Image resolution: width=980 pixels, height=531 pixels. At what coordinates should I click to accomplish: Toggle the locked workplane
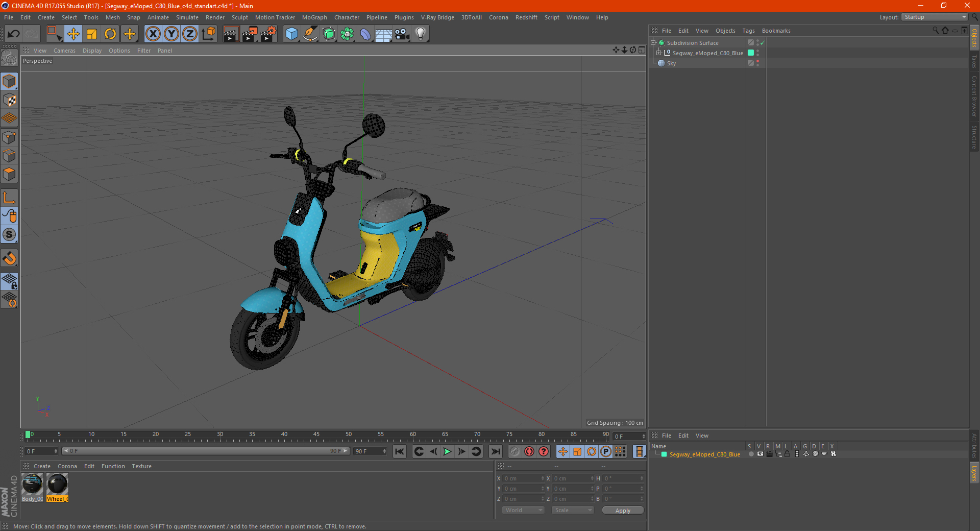(9, 281)
